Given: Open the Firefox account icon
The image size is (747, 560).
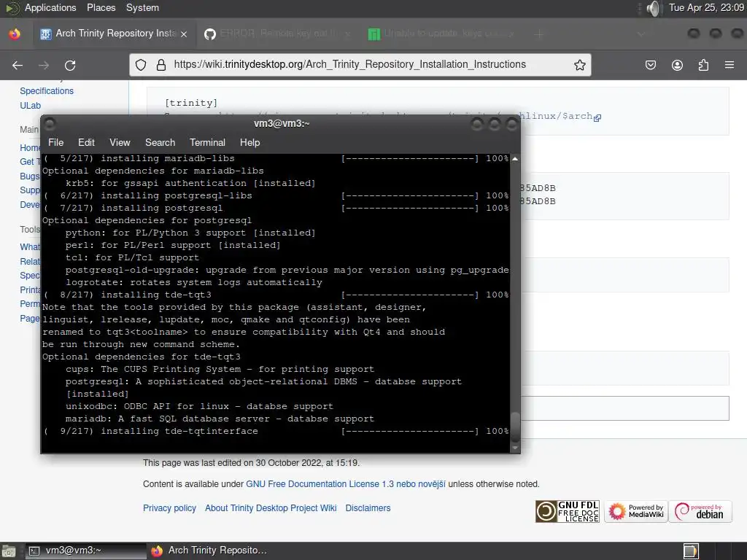Looking at the screenshot, I should pyautogui.click(x=677, y=65).
